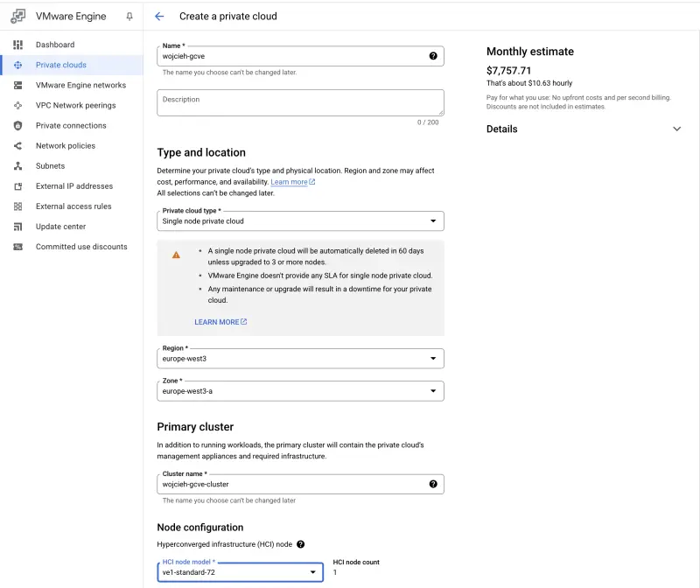Screen dimensions: 700x588
Task: Go to Committed use discounts
Action: tap(81, 247)
